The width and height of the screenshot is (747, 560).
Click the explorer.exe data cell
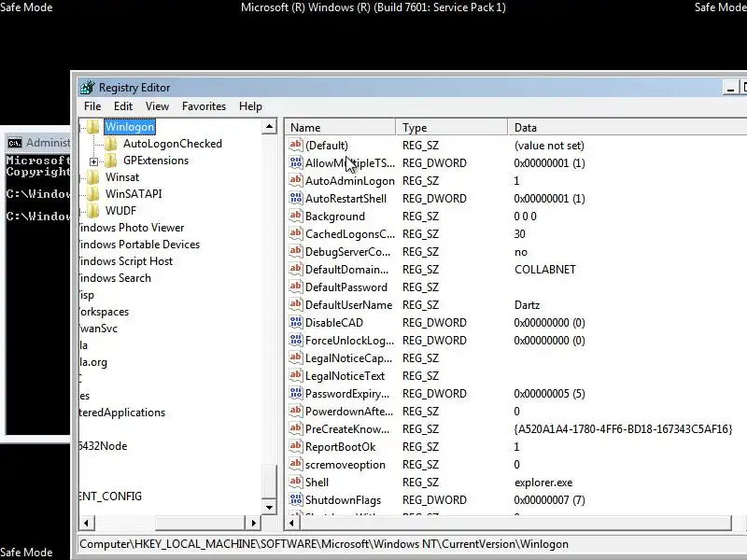point(543,483)
